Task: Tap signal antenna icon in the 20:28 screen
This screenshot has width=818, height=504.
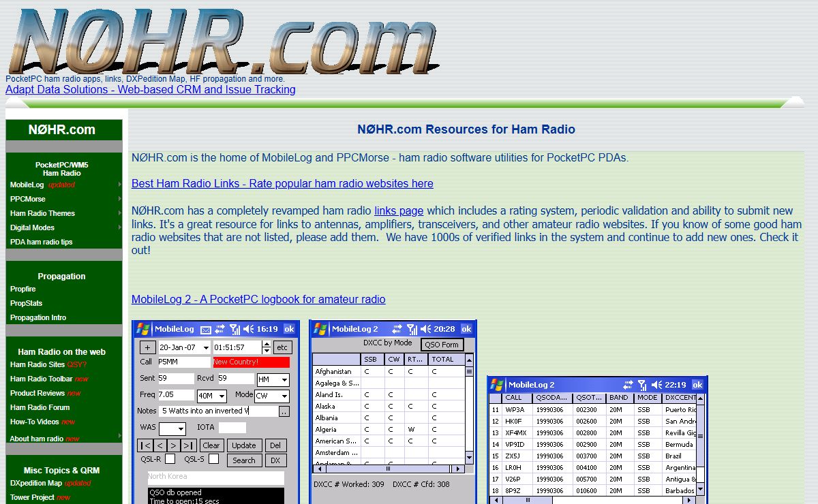Action: (x=412, y=329)
